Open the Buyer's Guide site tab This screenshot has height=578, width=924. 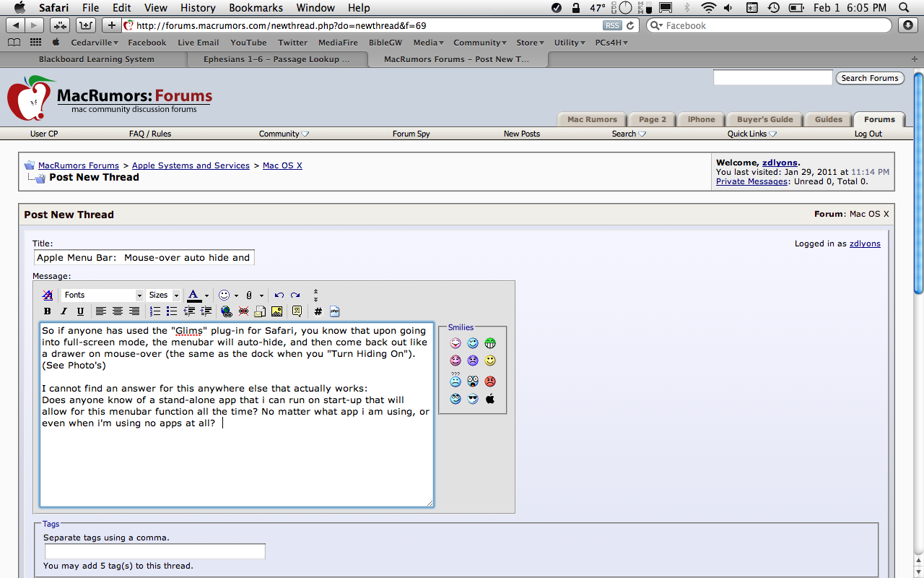pyautogui.click(x=764, y=119)
